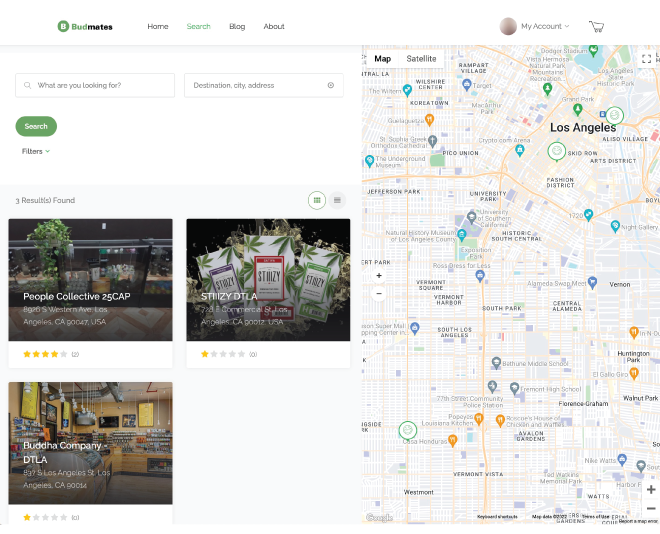The width and height of the screenshot is (660, 534).
Task: Click the dispensary marker near Casa Honduras
Action: click(x=407, y=430)
